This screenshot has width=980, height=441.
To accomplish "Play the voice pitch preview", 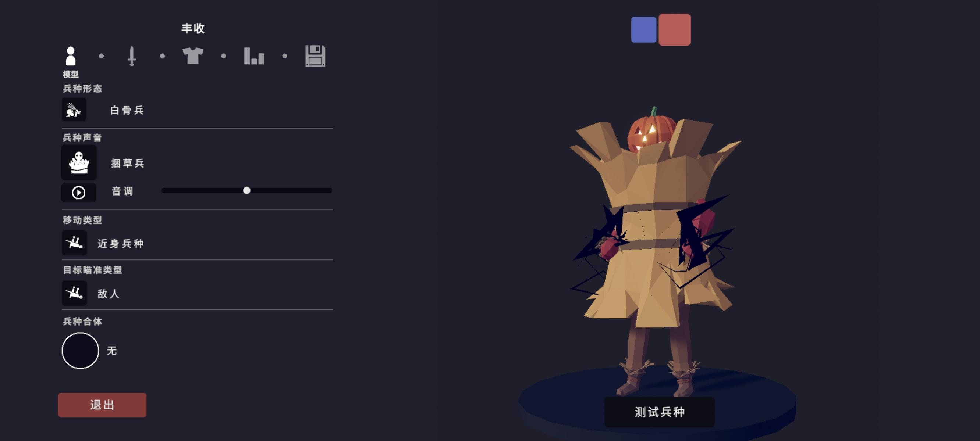I will point(79,193).
